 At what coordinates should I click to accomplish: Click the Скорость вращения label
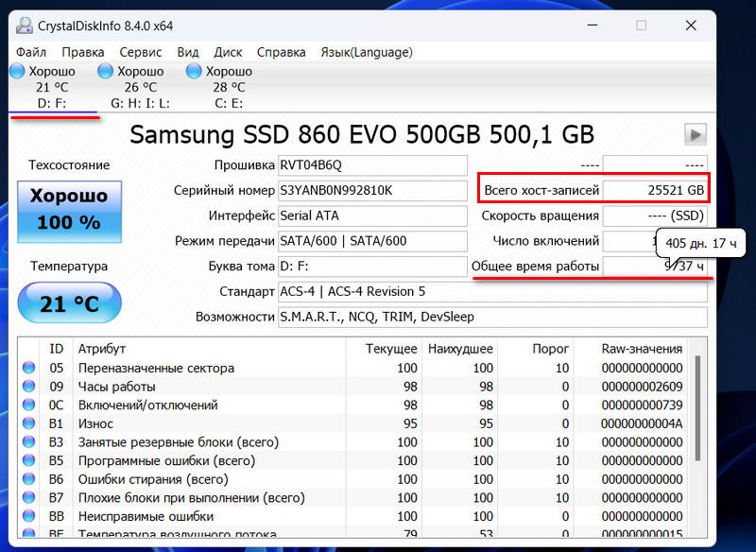click(540, 216)
